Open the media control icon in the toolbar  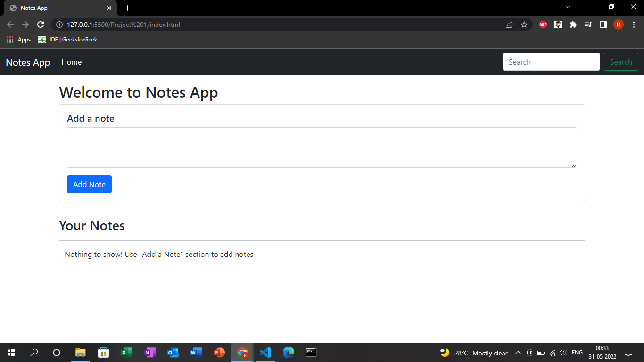[x=588, y=25]
